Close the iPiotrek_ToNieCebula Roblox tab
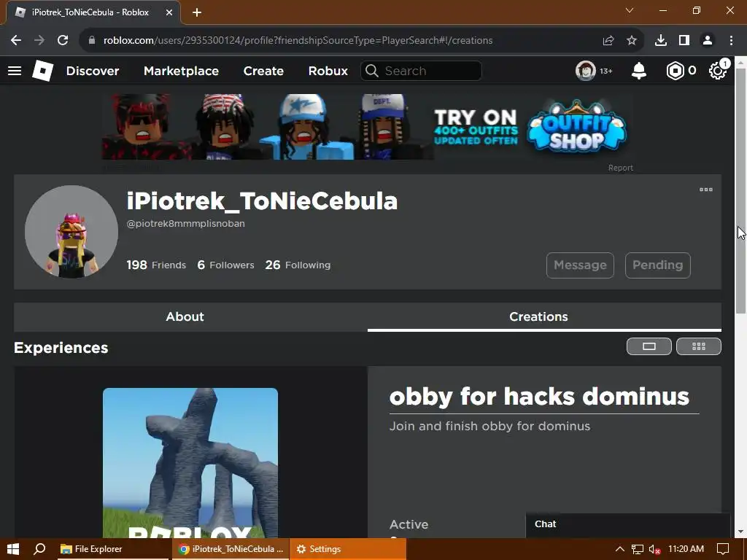The image size is (747, 560). coord(169,12)
